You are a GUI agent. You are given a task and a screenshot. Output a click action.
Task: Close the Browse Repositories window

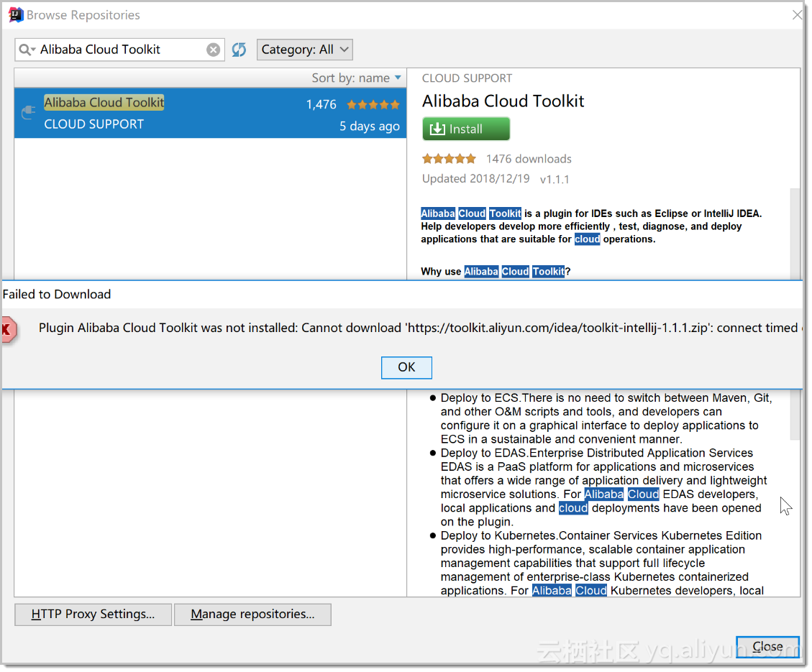pos(797,15)
